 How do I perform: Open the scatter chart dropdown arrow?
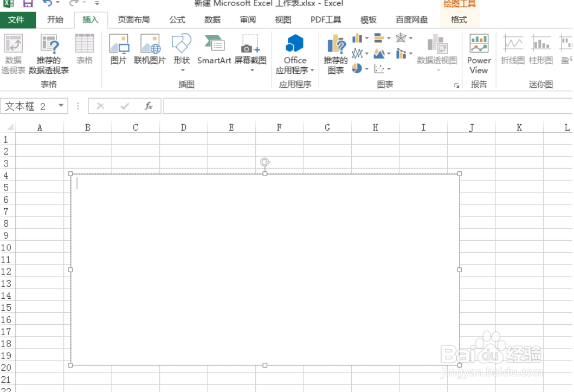click(x=389, y=68)
